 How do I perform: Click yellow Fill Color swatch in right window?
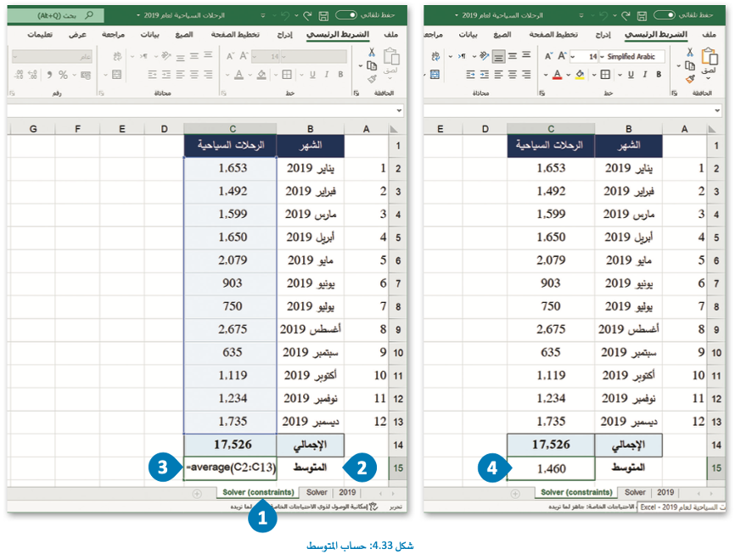[580, 75]
